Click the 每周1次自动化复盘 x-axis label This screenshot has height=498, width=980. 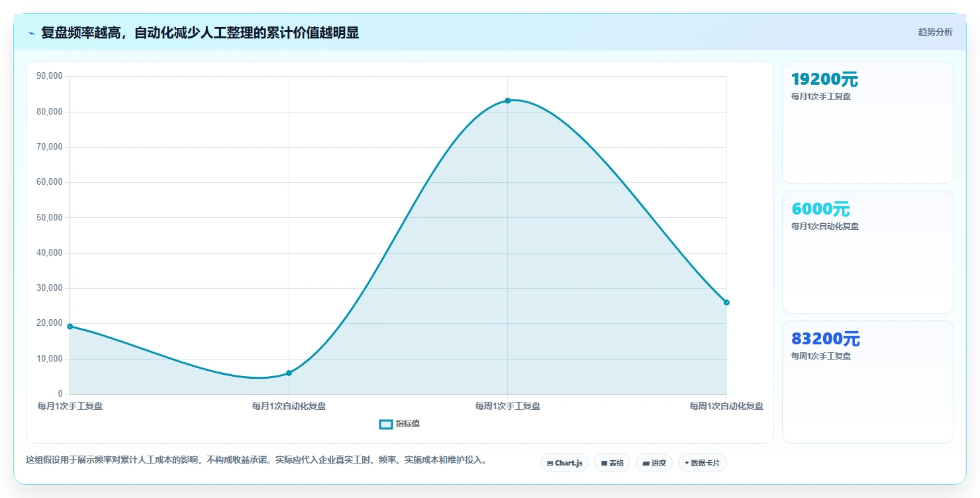[x=726, y=407]
